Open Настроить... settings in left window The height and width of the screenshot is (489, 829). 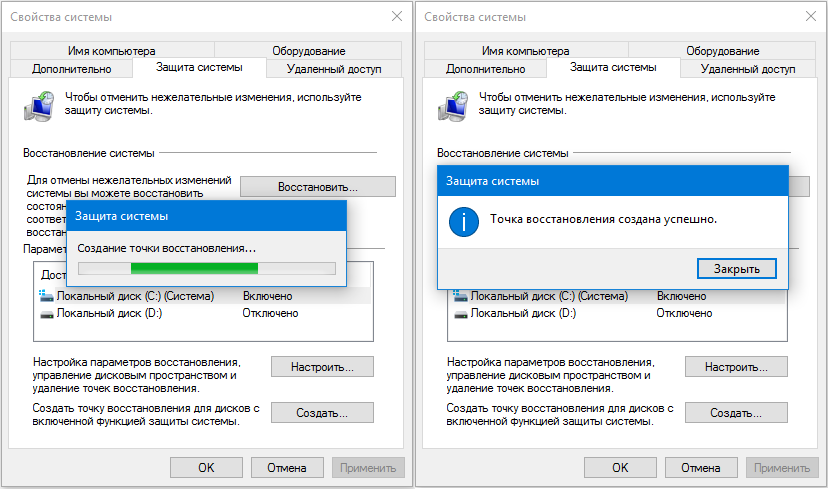(320, 367)
